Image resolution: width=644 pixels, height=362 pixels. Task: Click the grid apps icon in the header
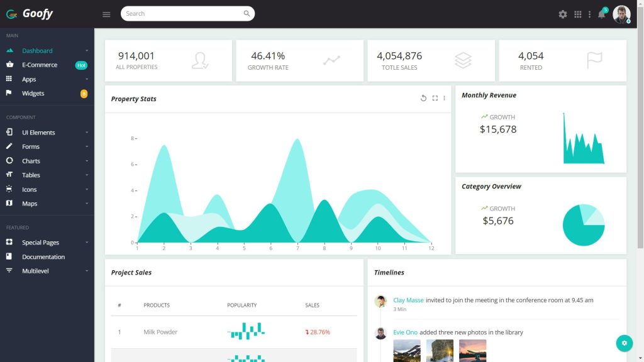(577, 13)
